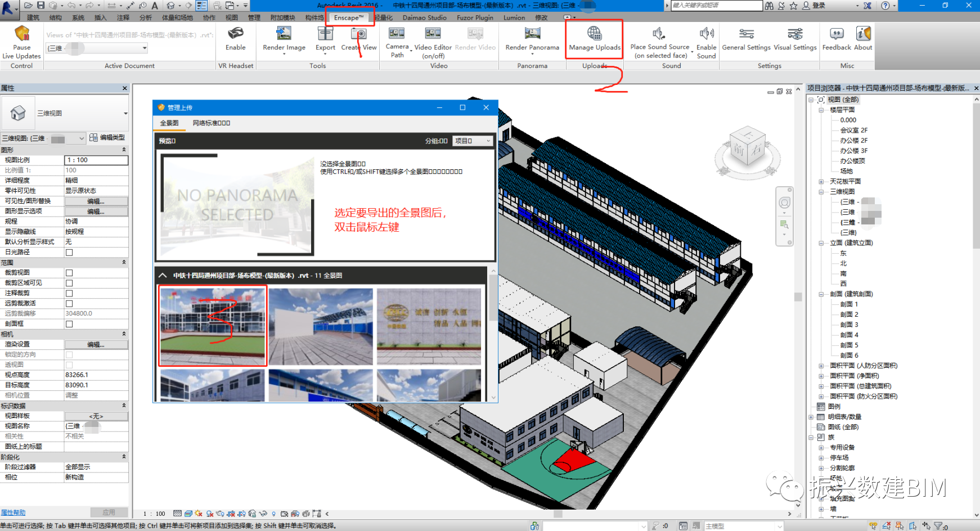Toggle the 注释裁剪 checkbox
980x531 pixels.
[69, 293]
